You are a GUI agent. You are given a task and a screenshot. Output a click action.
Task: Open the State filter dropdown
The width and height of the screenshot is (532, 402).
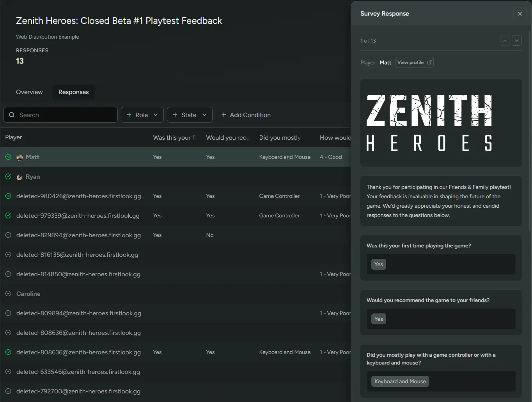(190, 115)
